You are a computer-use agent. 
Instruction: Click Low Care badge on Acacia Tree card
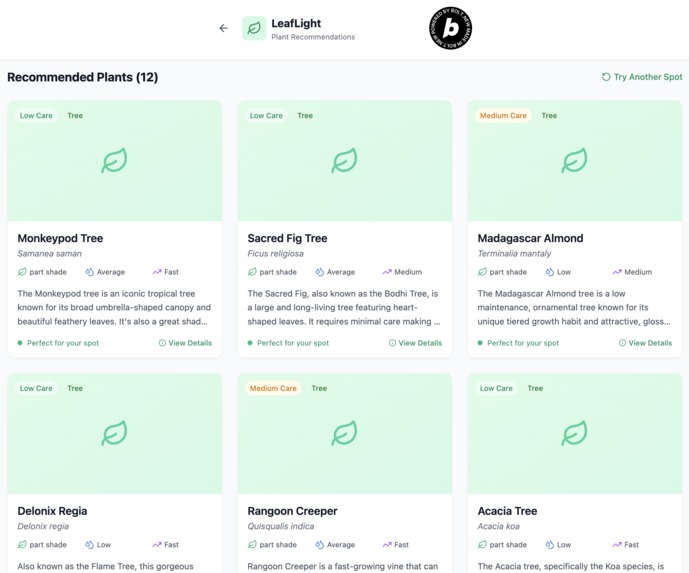point(496,388)
